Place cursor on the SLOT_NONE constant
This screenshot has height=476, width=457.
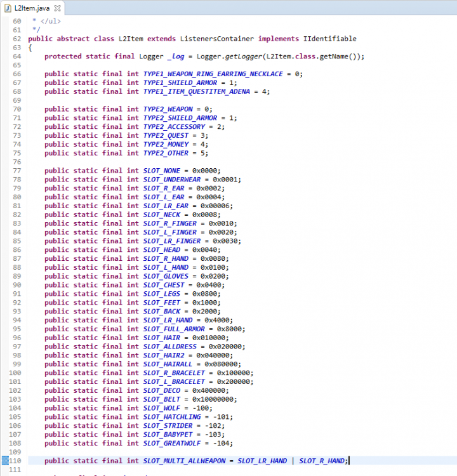(162, 171)
